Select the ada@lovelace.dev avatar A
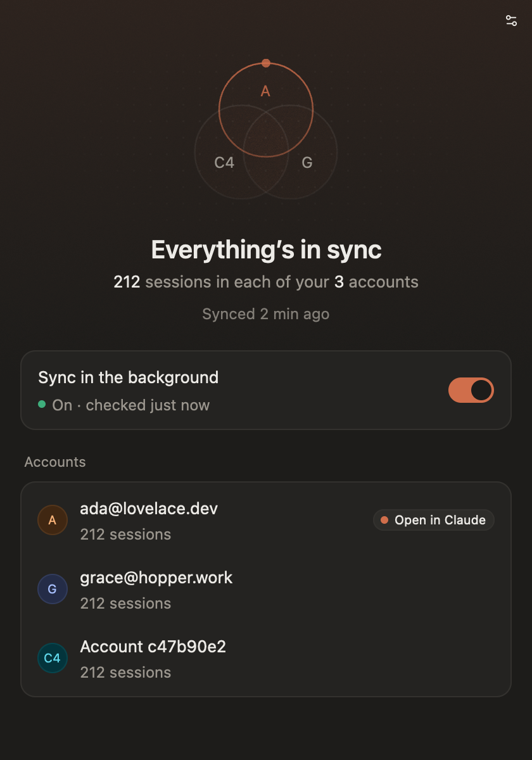The width and height of the screenshot is (532, 760). coord(53,520)
